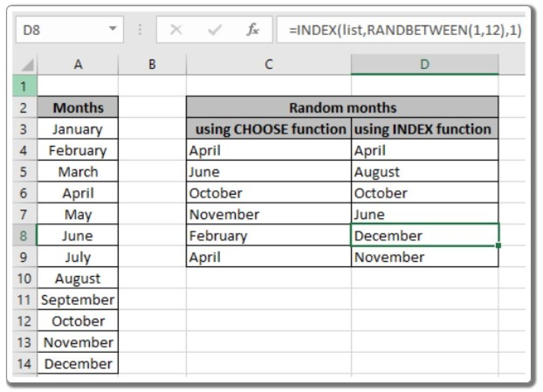Viewport: 543px width, 392px height.
Task: Select column A header to expand month list
Action: (78, 64)
